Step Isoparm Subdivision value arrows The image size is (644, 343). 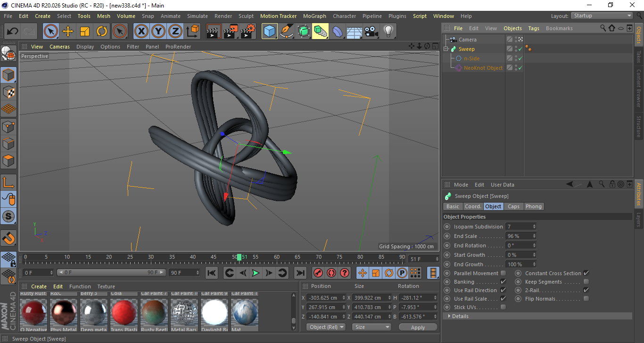pyautogui.click(x=534, y=227)
